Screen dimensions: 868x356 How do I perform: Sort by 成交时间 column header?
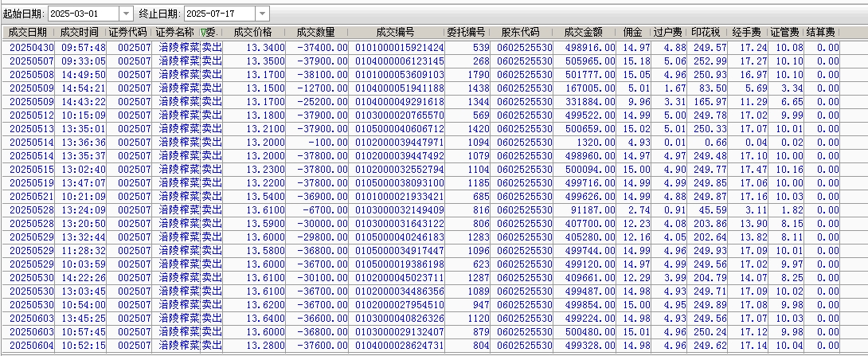80,33
